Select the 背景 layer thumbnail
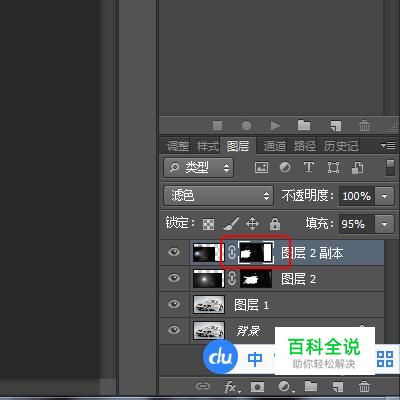Screen dimensions: 400x400 click(209, 331)
